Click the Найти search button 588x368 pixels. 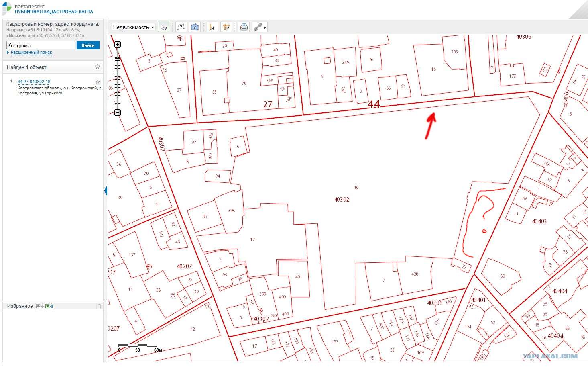(x=88, y=45)
